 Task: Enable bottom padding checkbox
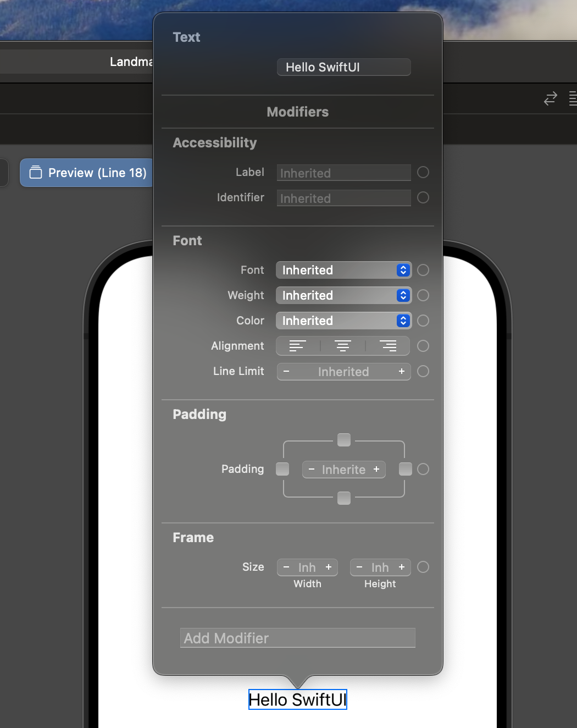point(344,498)
